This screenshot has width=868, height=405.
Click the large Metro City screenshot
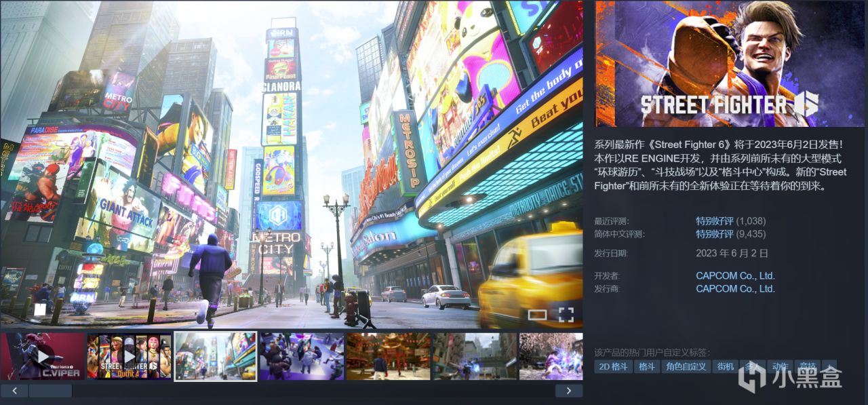coord(292,165)
